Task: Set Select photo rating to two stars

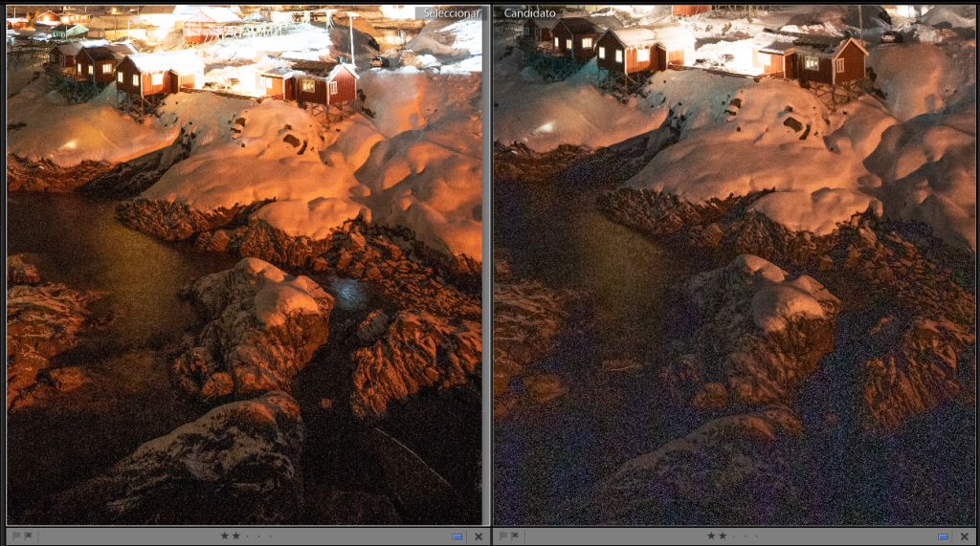Action: click(x=236, y=536)
